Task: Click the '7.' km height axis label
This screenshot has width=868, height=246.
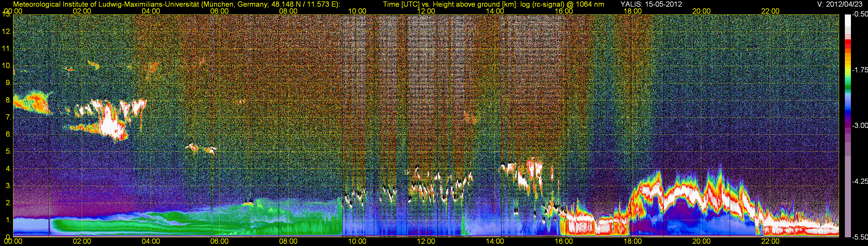Action: click(x=8, y=117)
